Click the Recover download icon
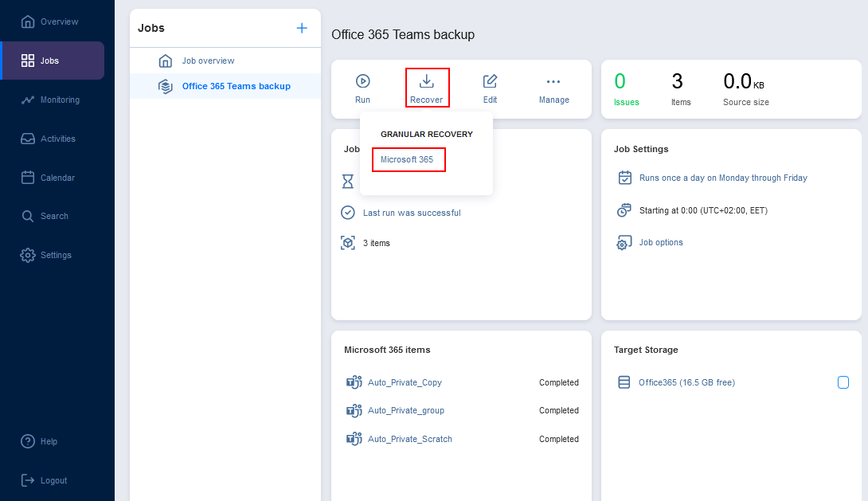Viewport: 868px width, 501px height. coord(426,81)
